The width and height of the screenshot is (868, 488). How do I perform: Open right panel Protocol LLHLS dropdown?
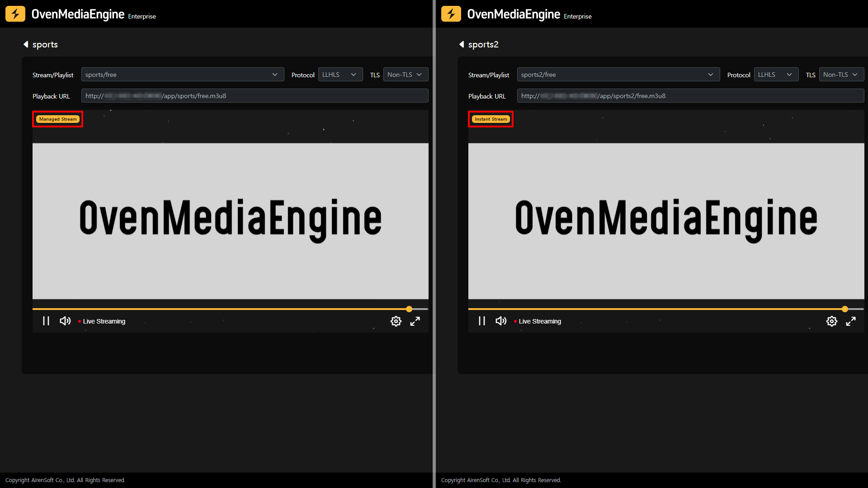[776, 75]
